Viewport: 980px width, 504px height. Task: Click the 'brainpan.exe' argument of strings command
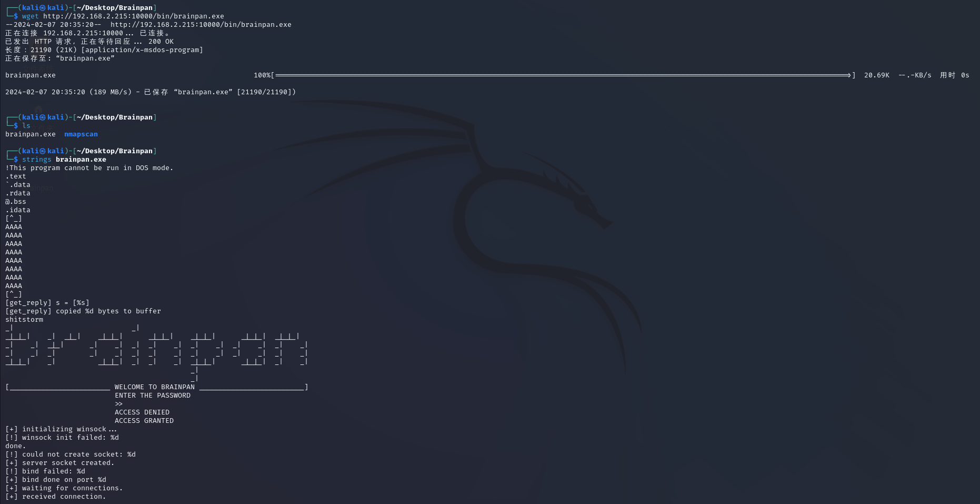(x=81, y=160)
